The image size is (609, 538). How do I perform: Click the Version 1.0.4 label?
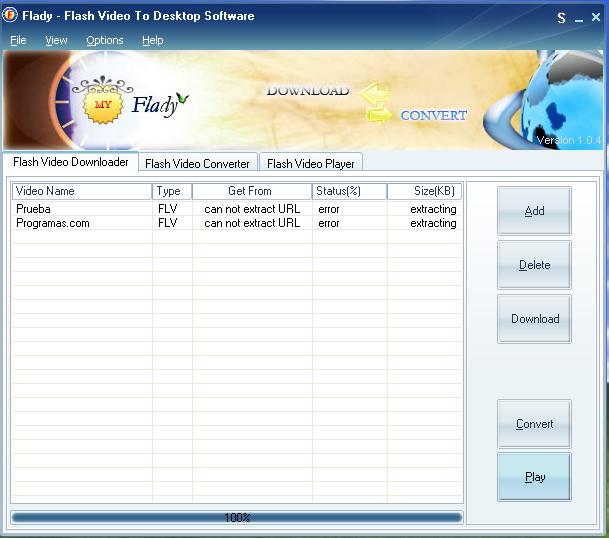click(569, 140)
